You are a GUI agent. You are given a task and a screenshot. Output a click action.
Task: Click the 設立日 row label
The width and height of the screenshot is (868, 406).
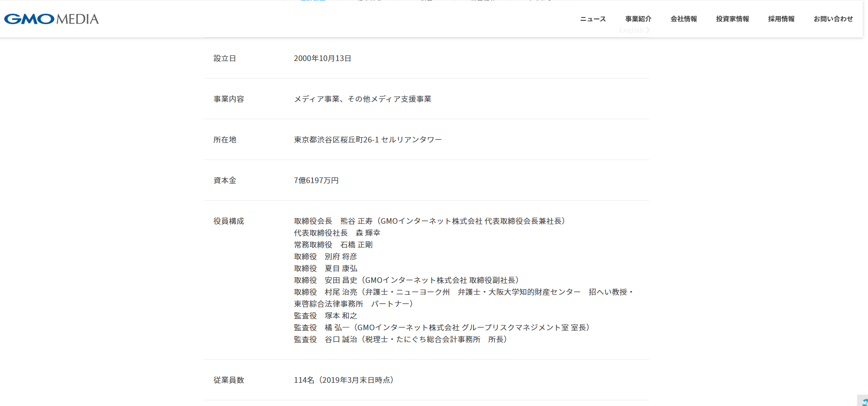pos(224,58)
